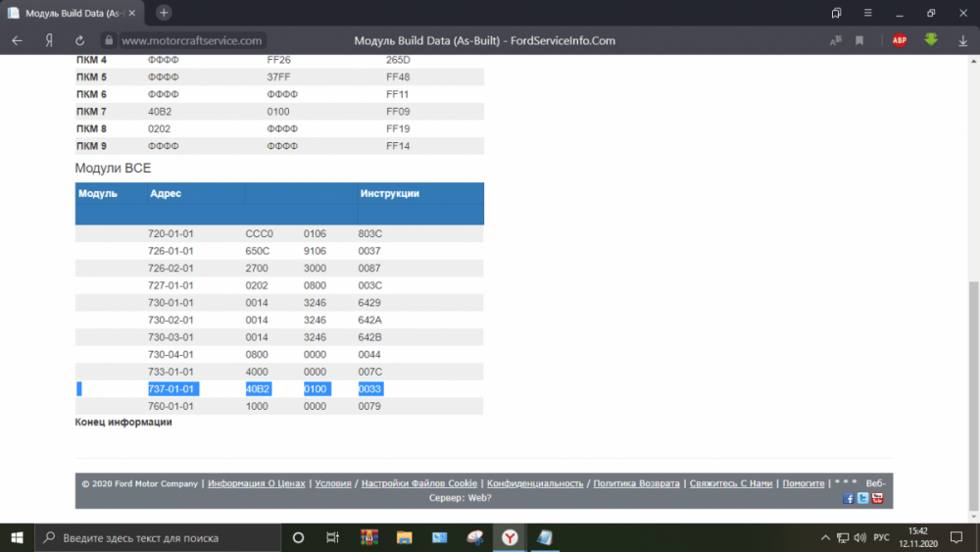Click the address bar showing motorcraftservice.com

click(192, 40)
